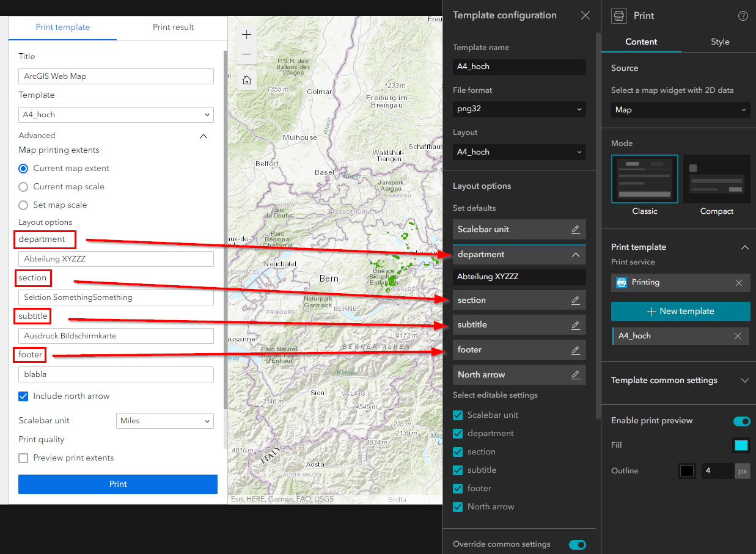Viewport: 756px width, 554px height.
Task: Enable the Preview print extents checkbox
Action: pyautogui.click(x=23, y=457)
